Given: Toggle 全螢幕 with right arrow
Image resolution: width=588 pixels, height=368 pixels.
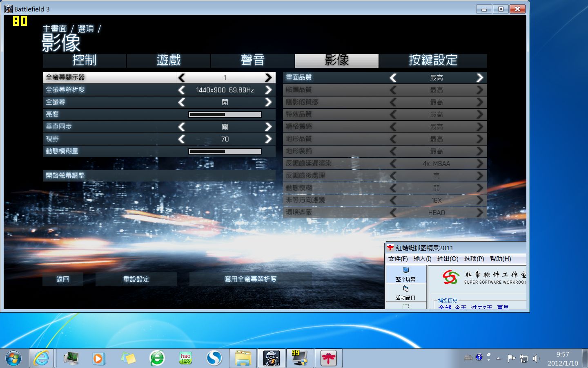Looking at the screenshot, I should [268, 102].
